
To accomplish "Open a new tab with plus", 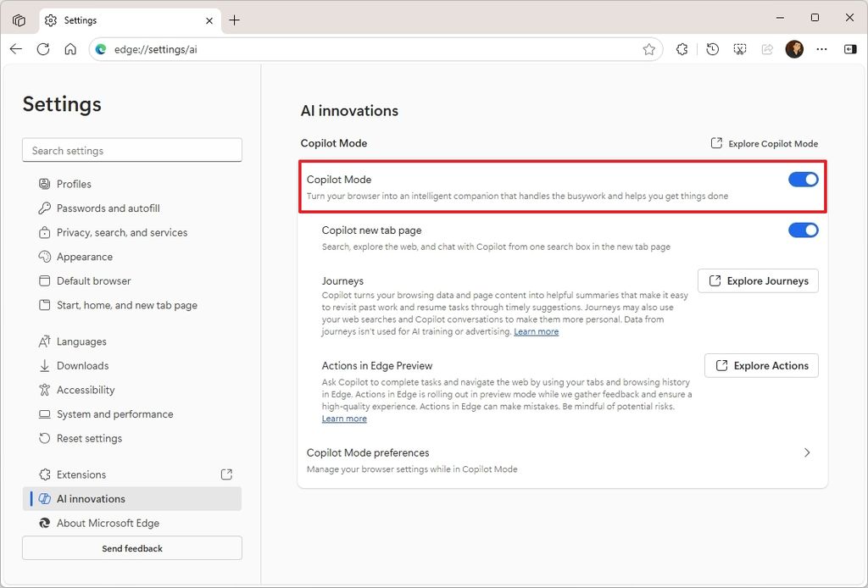I will pyautogui.click(x=235, y=20).
